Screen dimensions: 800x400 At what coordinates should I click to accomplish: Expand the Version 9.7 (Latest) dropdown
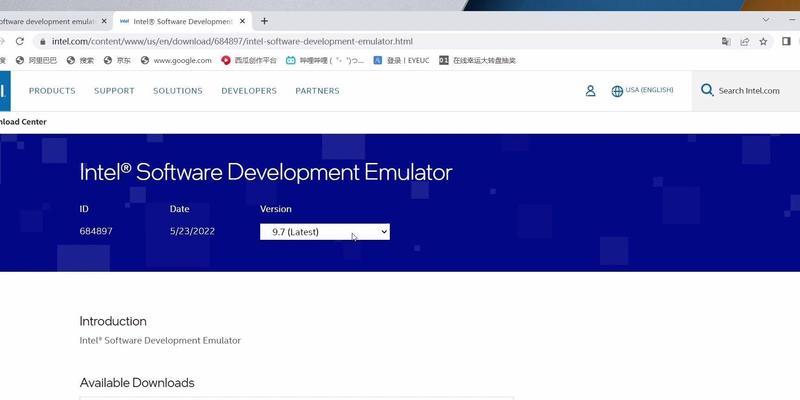click(325, 232)
